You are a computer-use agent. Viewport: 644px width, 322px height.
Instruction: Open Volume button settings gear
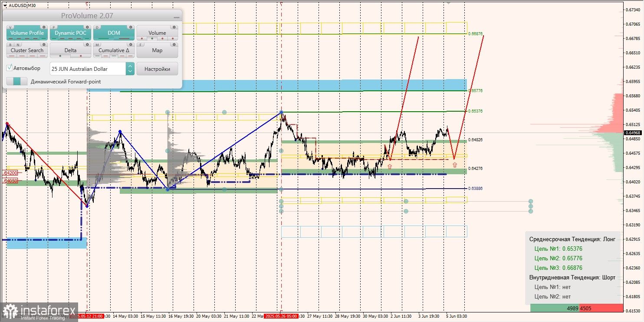pos(174,27)
